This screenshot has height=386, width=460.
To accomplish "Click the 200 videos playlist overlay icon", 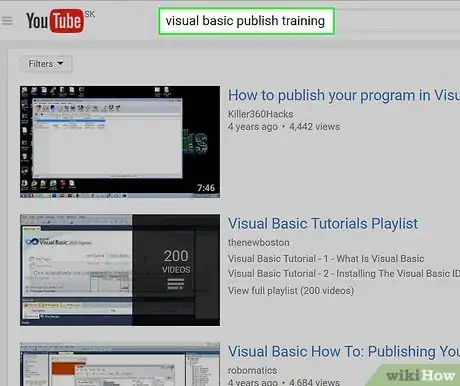I will click(x=176, y=284).
